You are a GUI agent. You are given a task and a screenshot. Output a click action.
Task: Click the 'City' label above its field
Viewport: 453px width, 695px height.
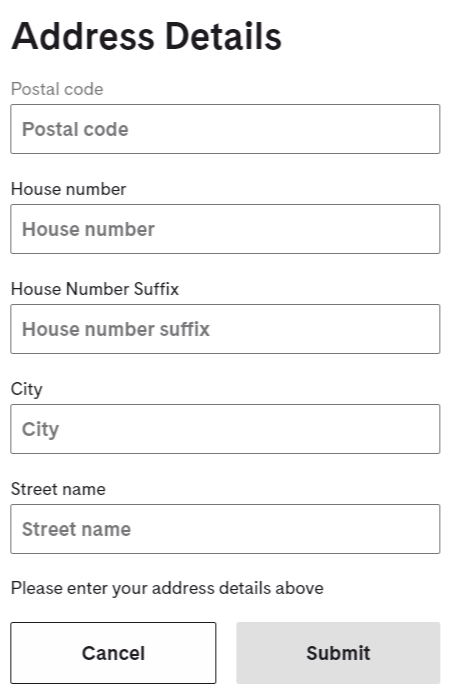27,390
